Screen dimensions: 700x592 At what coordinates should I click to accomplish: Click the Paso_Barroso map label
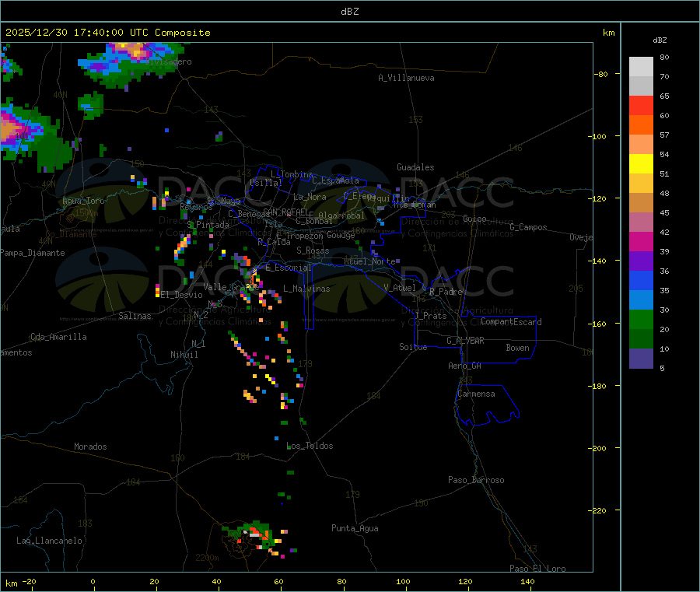476,480
